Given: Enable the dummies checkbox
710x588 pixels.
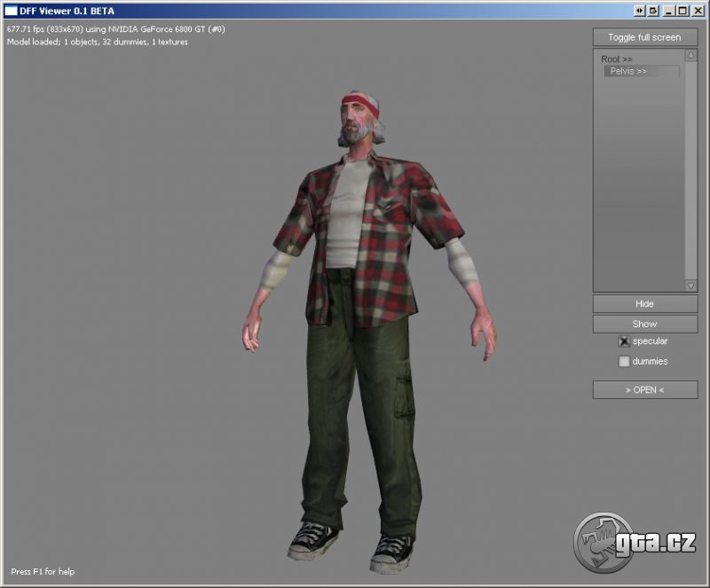Looking at the screenshot, I should coord(624,362).
